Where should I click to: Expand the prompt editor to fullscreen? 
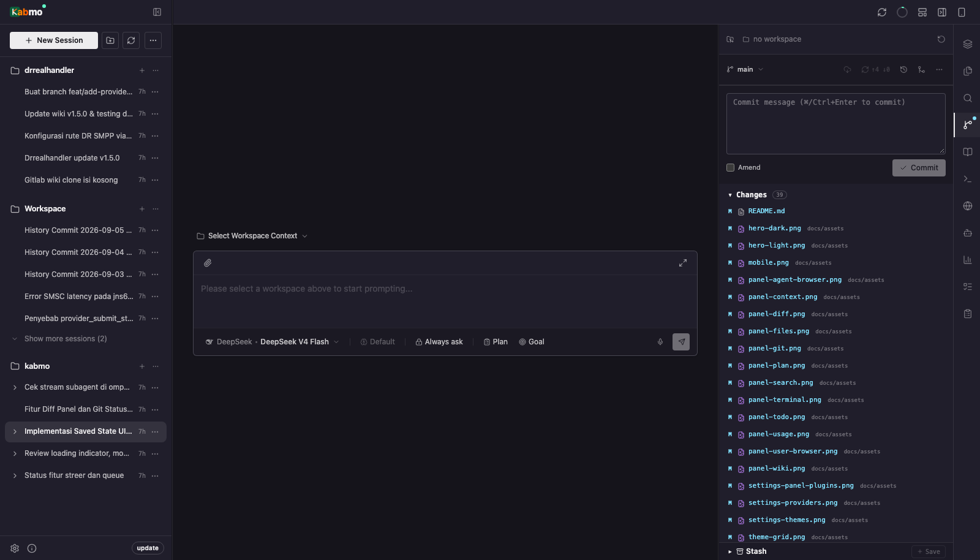click(x=682, y=263)
